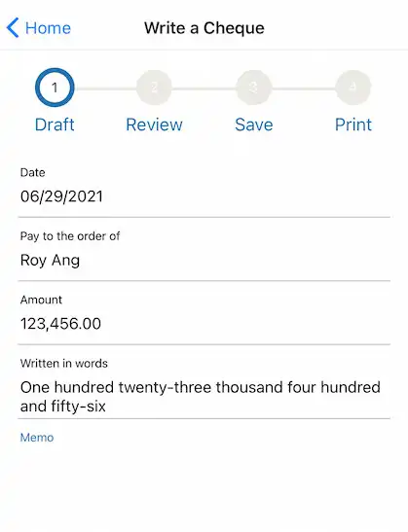Edit the amount 123,456.00
The image size is (408, 532).
(204, 324)
